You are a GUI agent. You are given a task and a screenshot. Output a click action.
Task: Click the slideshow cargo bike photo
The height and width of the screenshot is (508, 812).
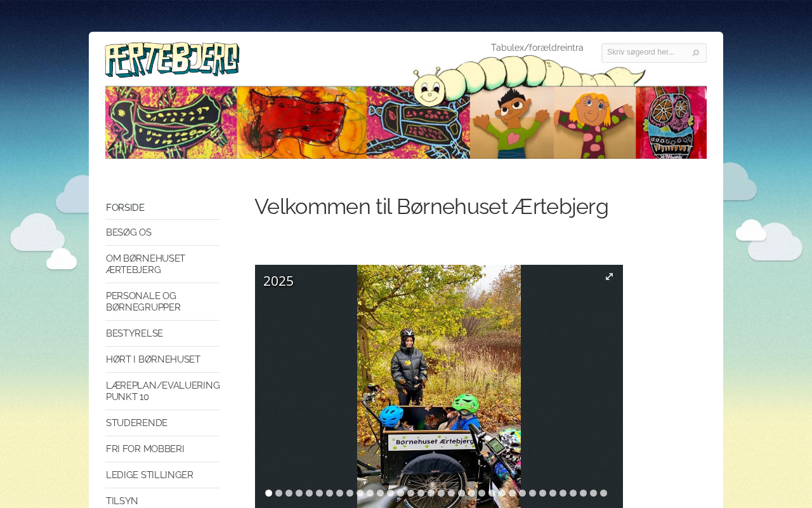pyautogui.click(x=439, y=386)
